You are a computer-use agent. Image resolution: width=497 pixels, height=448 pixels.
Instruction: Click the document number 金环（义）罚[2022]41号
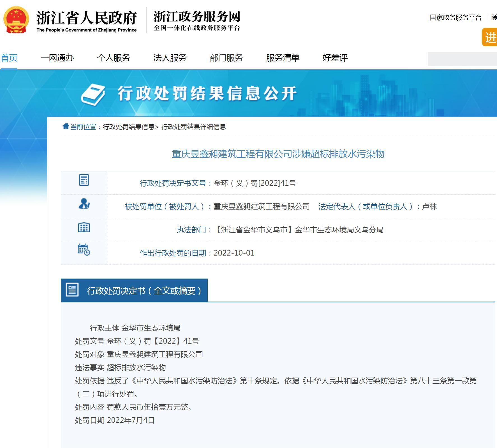click(x=255, y=183)
